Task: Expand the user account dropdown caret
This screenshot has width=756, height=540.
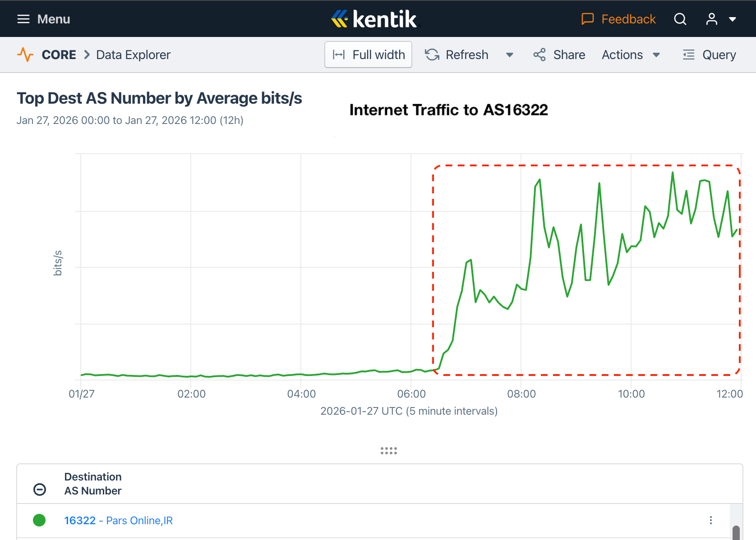Action: (x=733, y=19)
